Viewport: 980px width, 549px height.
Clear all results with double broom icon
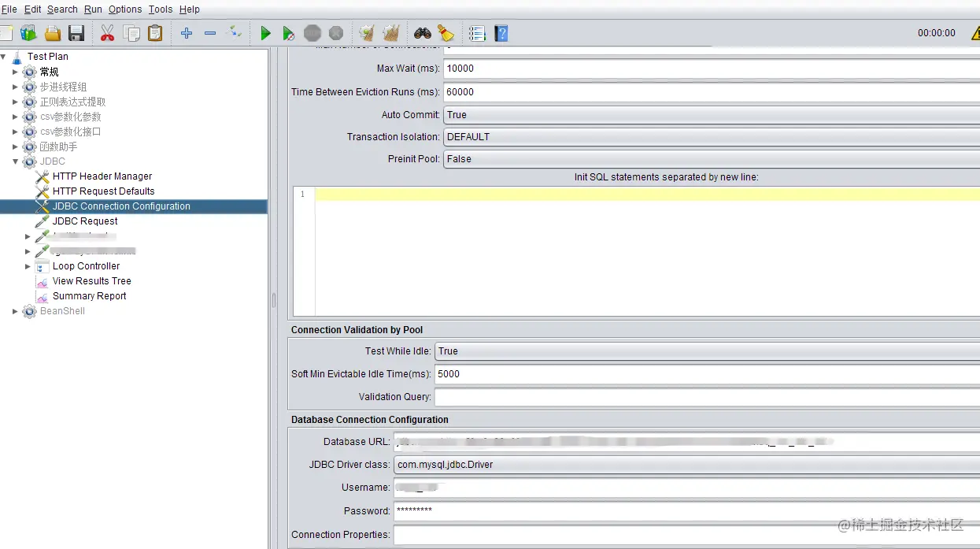coord(391,33)
